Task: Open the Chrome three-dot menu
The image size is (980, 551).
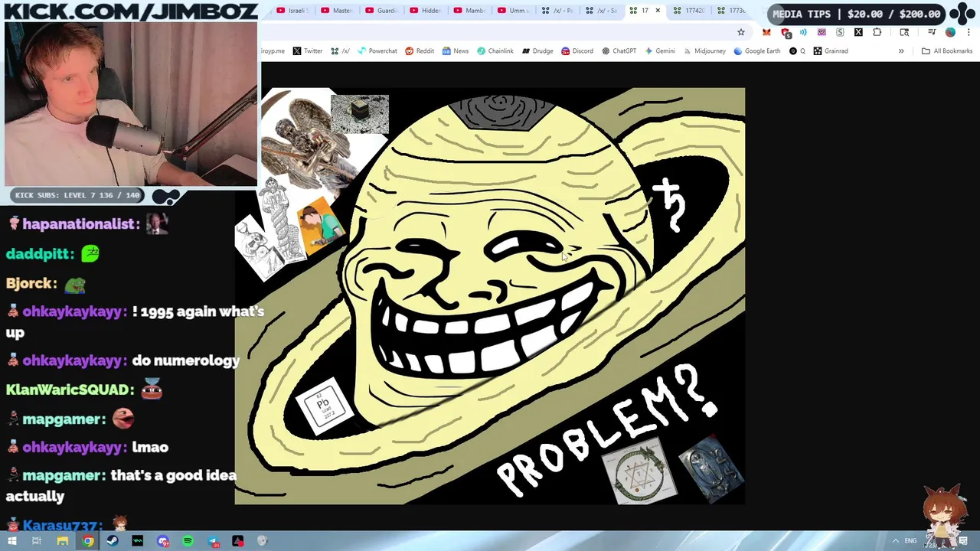Action: (x=969, y=32)
